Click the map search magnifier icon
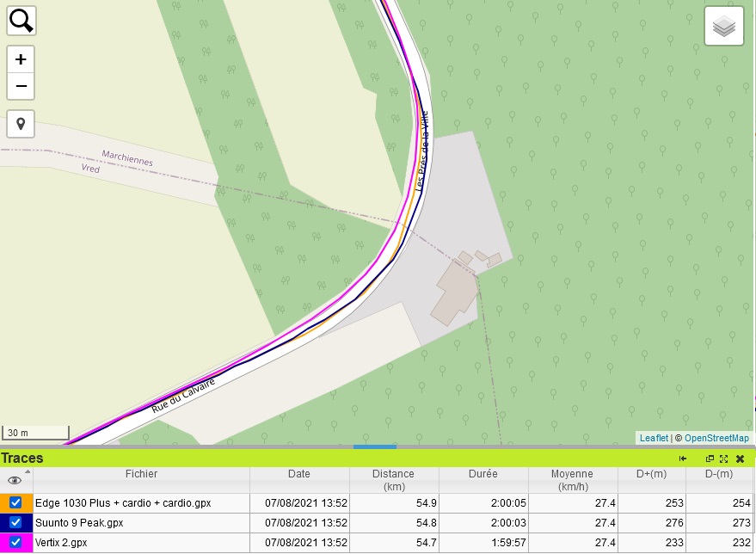Image resolution: width=756 pixels, height=554 pixels. pyautogui.click(x=21, y=20)
